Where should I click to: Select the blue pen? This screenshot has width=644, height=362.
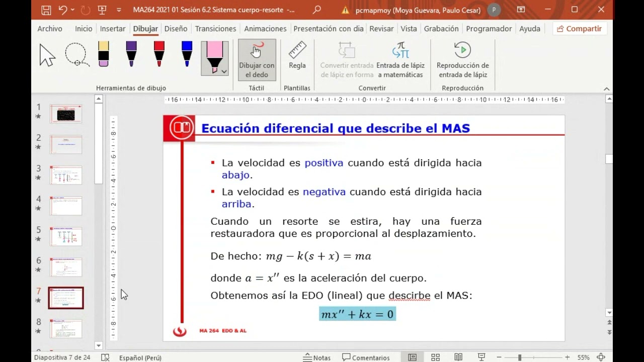(x=187, y=54)
